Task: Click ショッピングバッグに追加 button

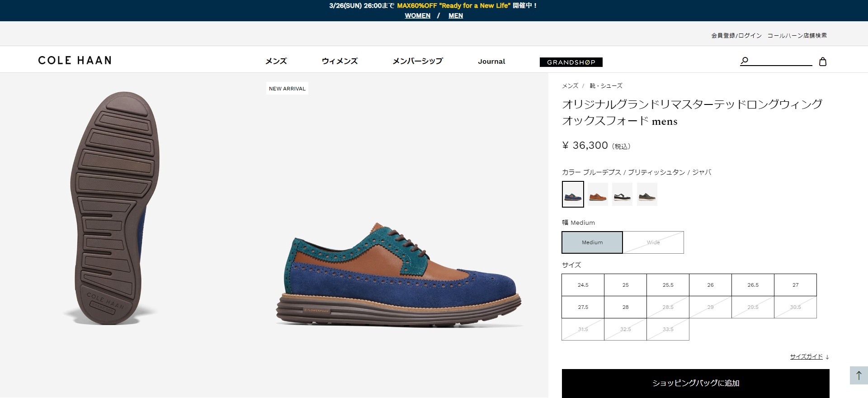Action: click(695, 383)
